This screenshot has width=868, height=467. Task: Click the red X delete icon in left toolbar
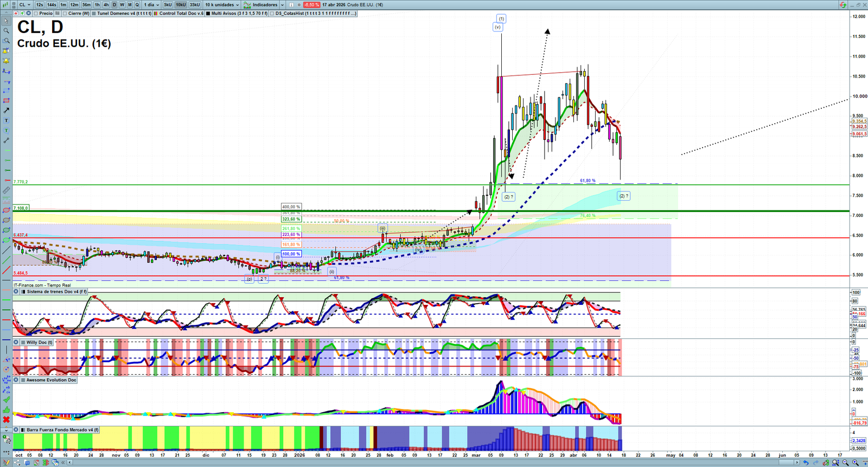[6, 419]
